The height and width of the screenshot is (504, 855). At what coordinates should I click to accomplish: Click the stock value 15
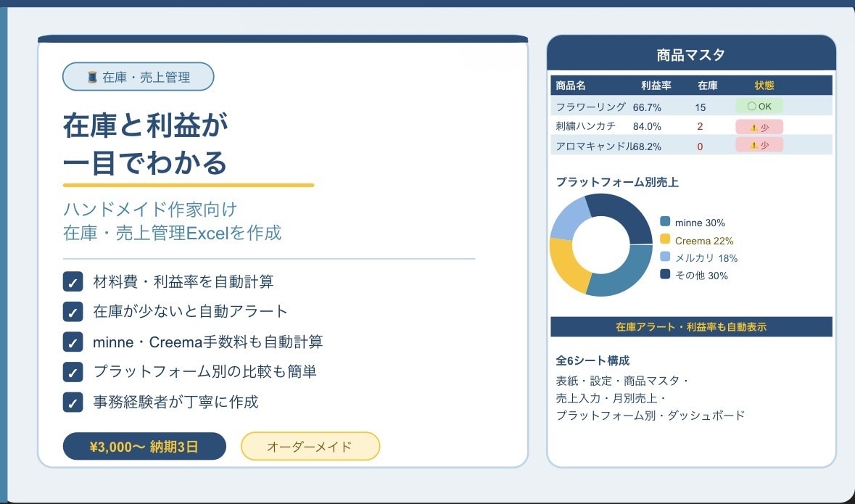(x=701, y=107)
